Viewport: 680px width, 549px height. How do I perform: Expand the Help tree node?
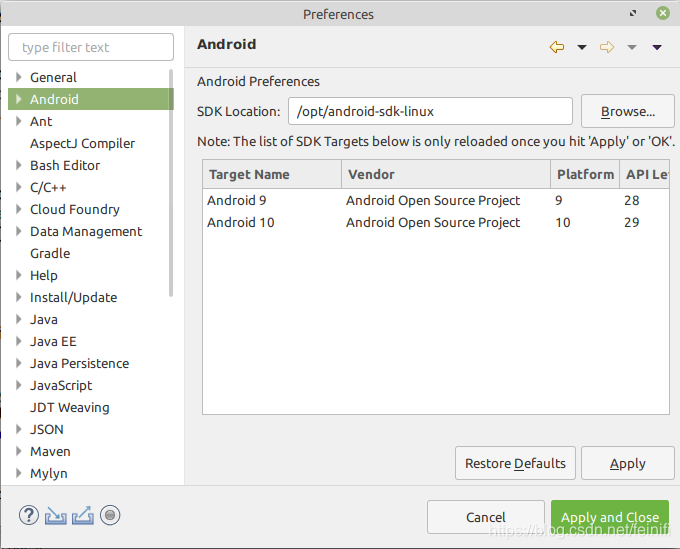coord(18,275)
